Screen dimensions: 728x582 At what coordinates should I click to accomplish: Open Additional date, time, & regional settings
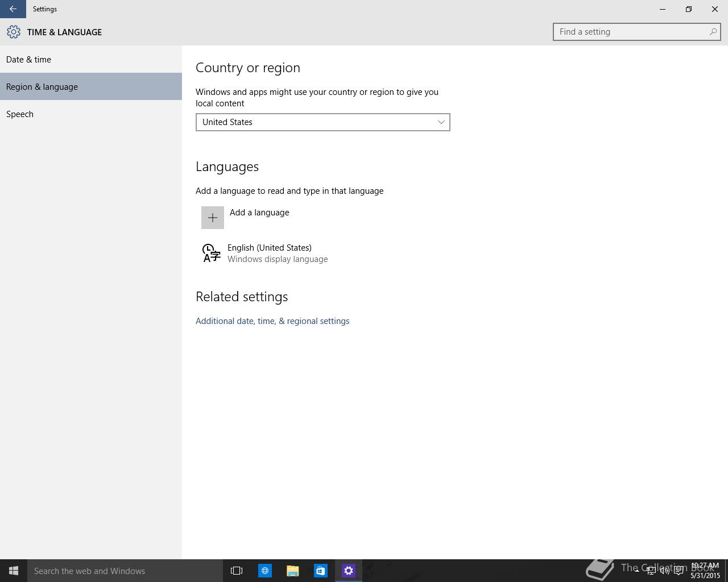[x=272, y=321]
